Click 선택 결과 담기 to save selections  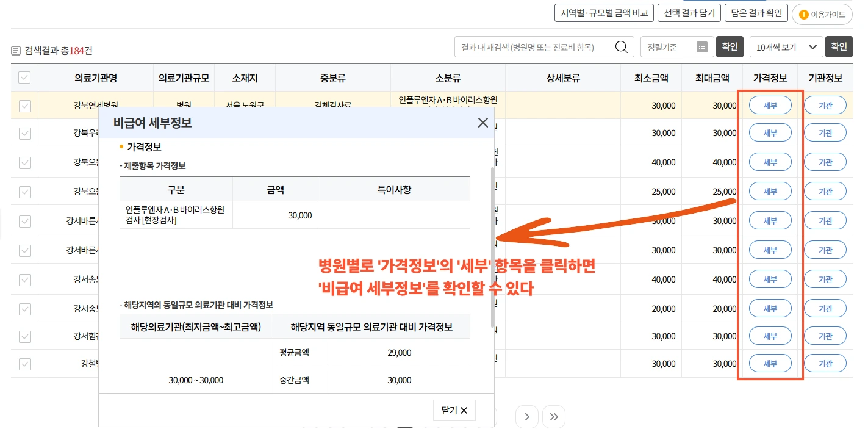(x=689, y=12)
